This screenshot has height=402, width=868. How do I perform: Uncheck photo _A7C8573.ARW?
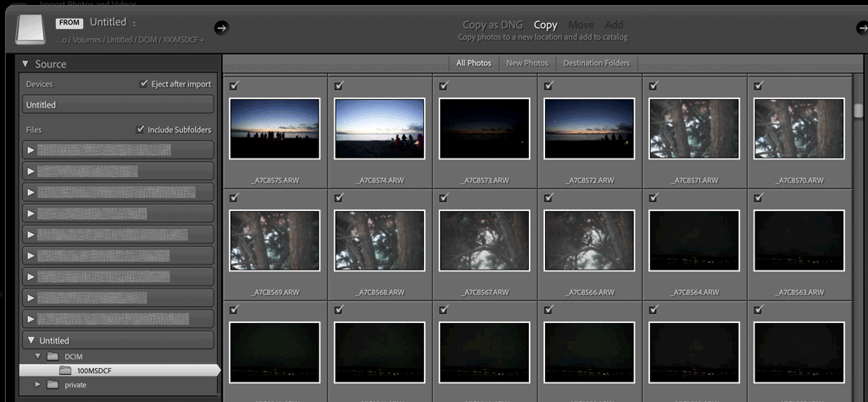click(x=443, y=86)
